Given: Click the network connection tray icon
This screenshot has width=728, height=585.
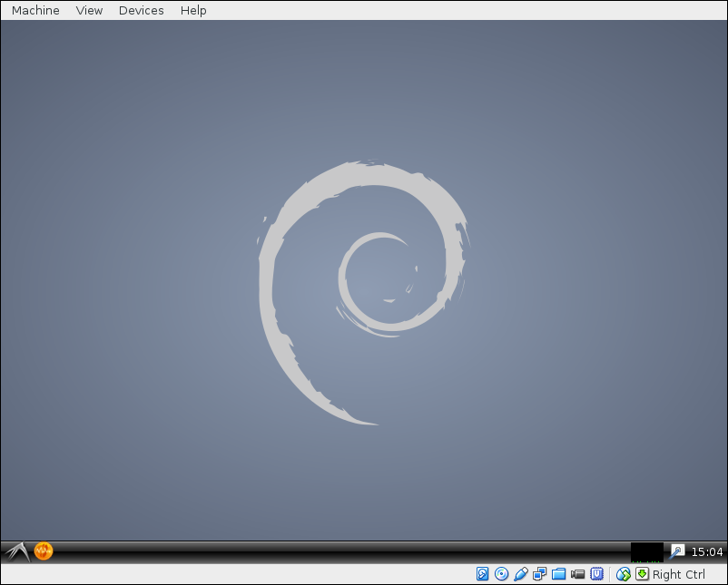Looking at the screenshot, I should tap(677, 551).
